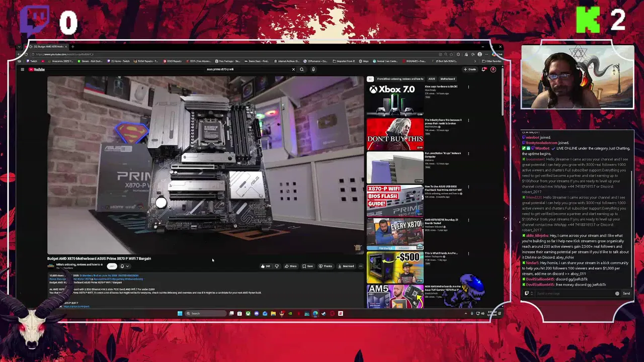Open Mike's unboxing channel name link
The width and height of the screenshot is (644, 362).
coord(78,264)
